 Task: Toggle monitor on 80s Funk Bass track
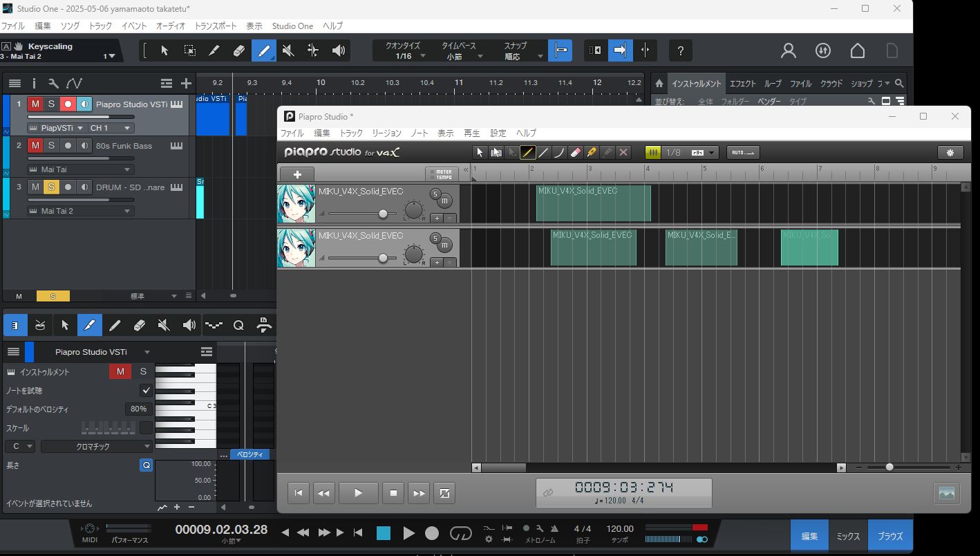pyautogui.click(x=84, y=146)
